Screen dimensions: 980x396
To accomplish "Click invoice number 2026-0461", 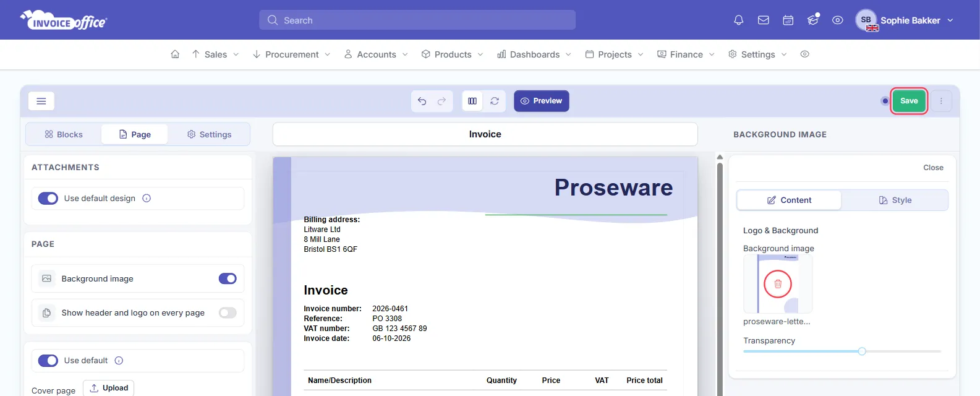I will tap(390, 309).
